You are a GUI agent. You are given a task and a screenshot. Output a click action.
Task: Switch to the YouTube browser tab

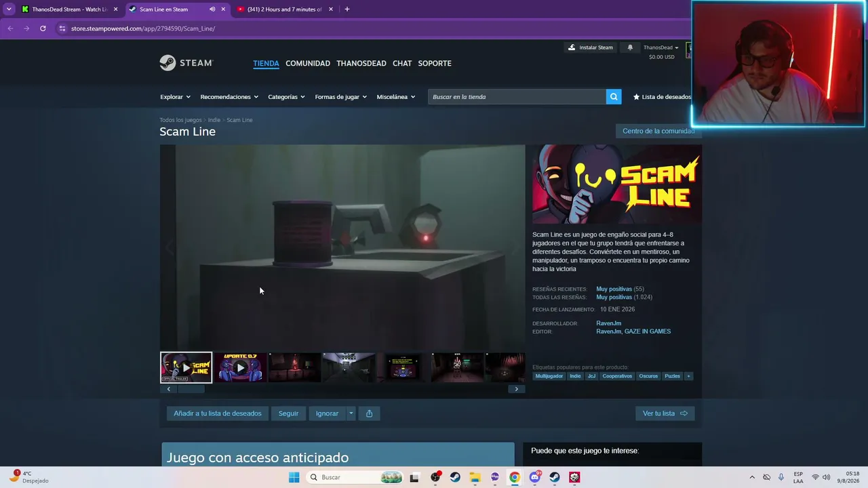pyautogui.click(x=285, y=9)
